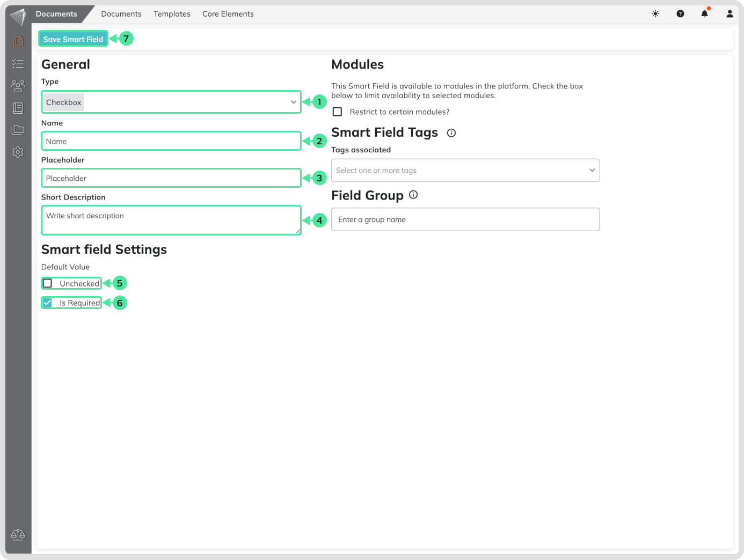
Task: Open the Type dropdown showing Checkbox
Action: click(171, 102)
